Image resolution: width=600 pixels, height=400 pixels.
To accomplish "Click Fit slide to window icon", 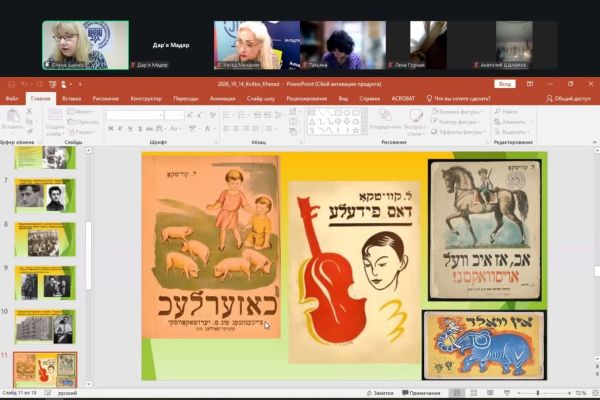I will [x=596, y=393].
